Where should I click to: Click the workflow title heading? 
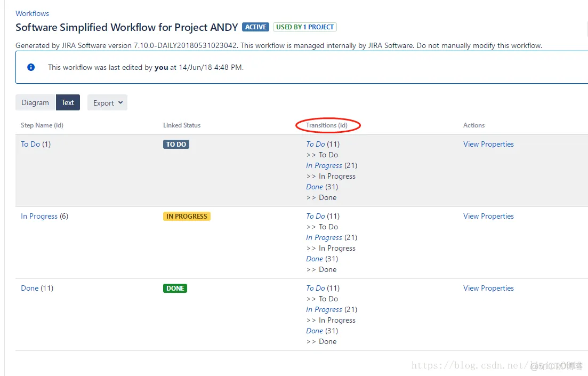pyautogui.click(x=127, y=27)
